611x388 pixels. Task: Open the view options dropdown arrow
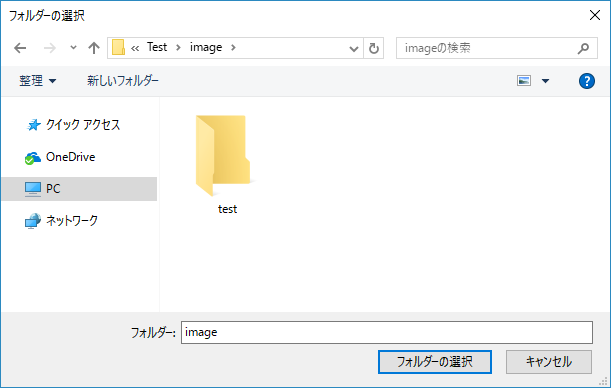pos(546,81)
